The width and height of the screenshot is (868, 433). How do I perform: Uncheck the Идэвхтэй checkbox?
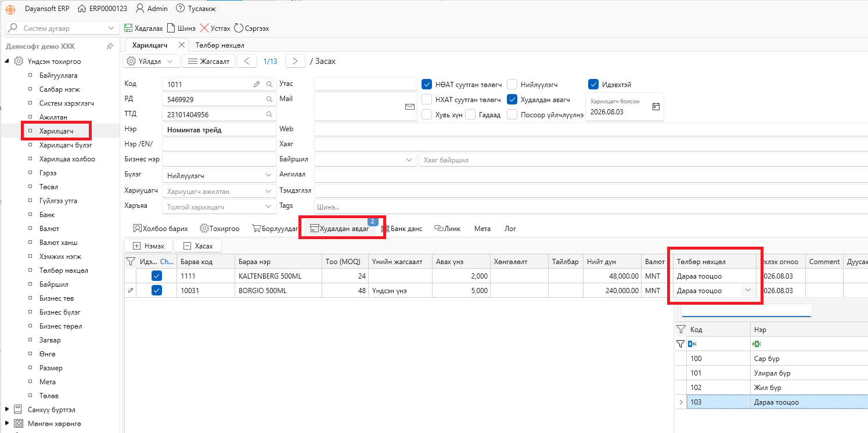pos(593,84)
